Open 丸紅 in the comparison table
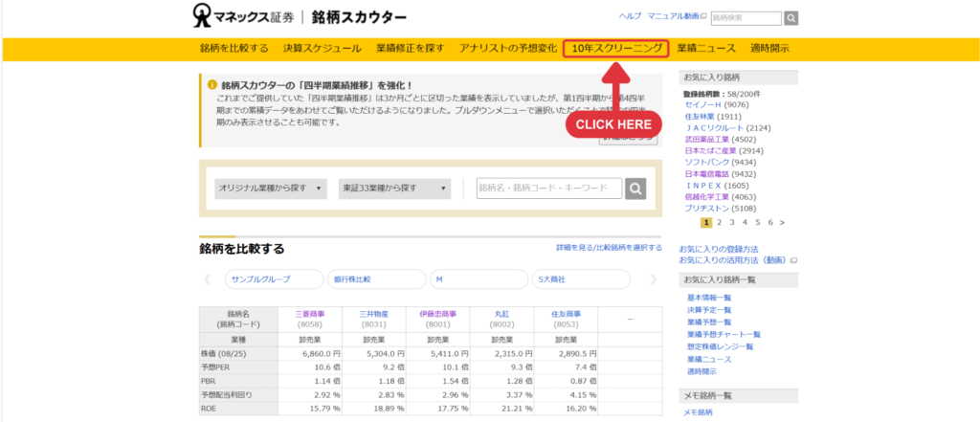The image size is (980, 422). pos(501,314)
